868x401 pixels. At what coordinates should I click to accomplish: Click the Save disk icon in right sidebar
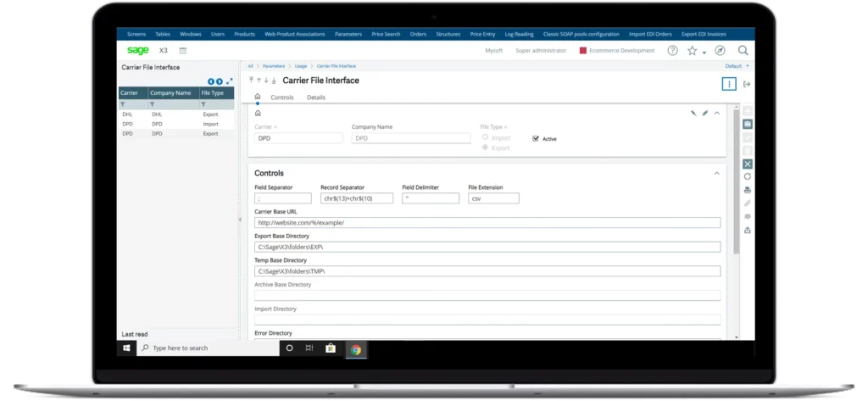(x=748, y=124)
